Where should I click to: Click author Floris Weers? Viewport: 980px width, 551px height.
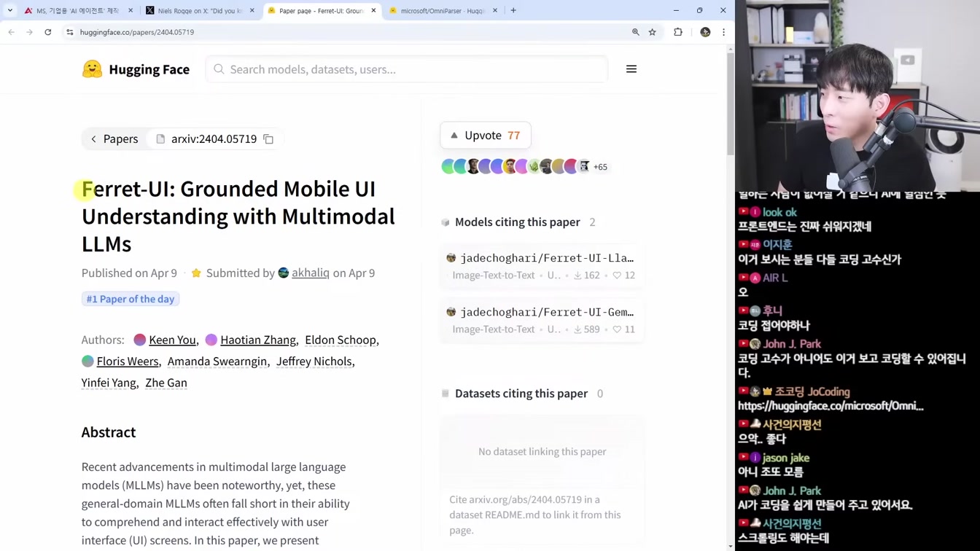point(128,361)
